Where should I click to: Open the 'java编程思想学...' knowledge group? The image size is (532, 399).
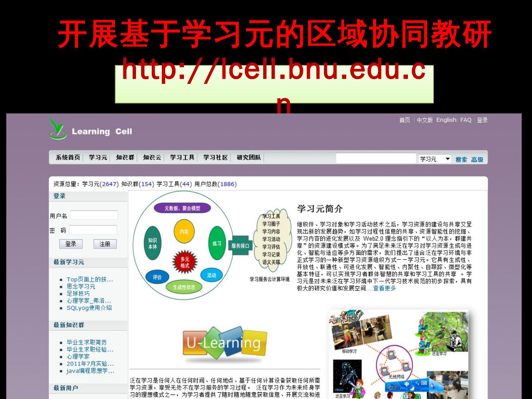point(91,371)
